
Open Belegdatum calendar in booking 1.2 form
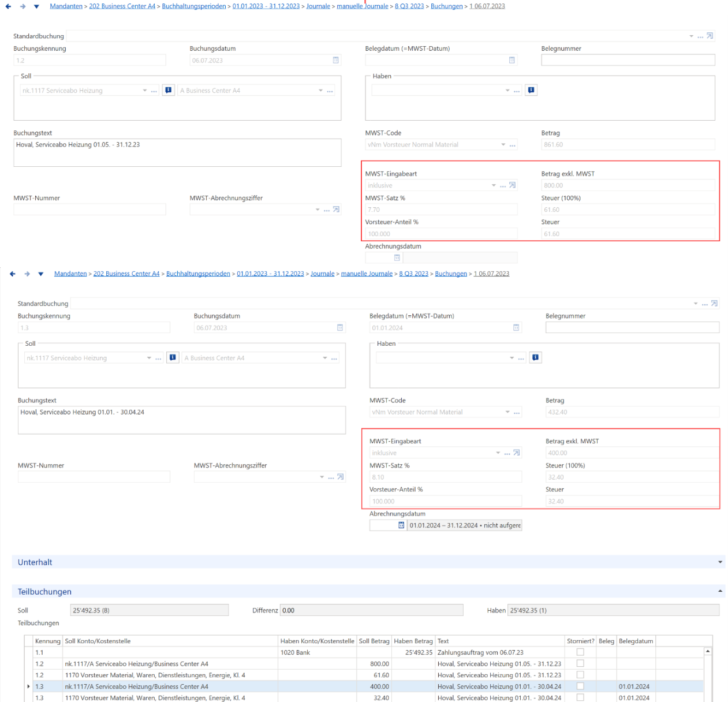click(x=512, y=60)
